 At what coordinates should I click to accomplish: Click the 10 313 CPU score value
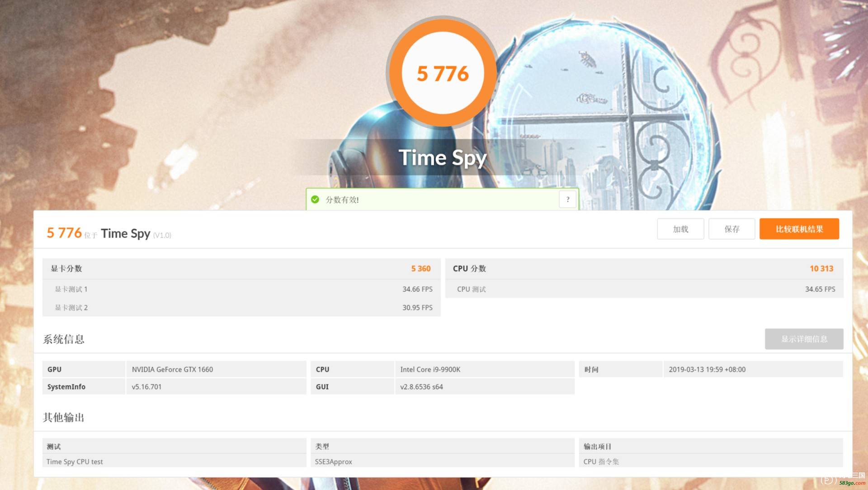821,269
